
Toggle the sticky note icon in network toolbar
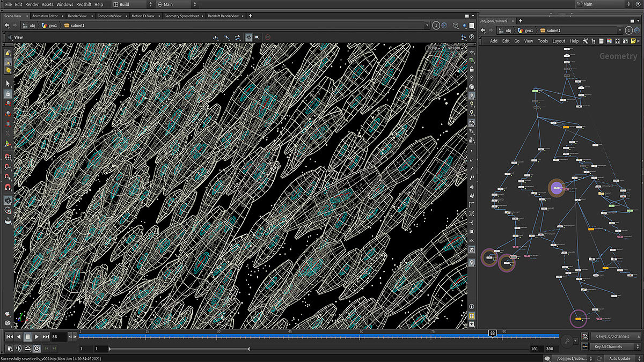coord(633,41)
